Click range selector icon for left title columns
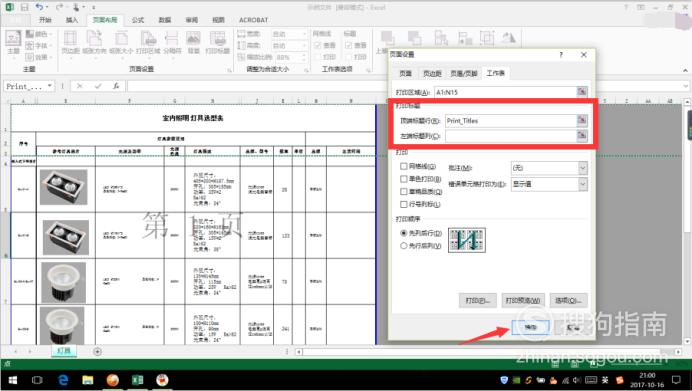The image size is (692, 391). (582, 135)
